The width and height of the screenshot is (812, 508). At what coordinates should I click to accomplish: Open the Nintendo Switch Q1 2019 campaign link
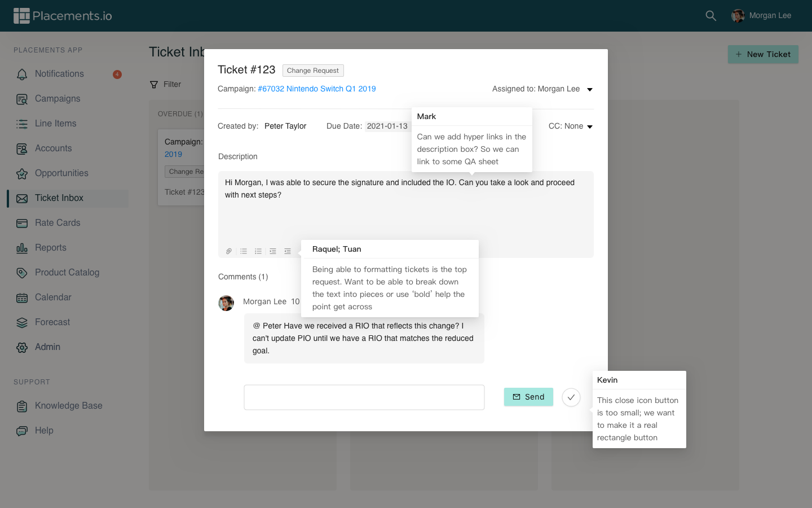[x=316, y=89]
